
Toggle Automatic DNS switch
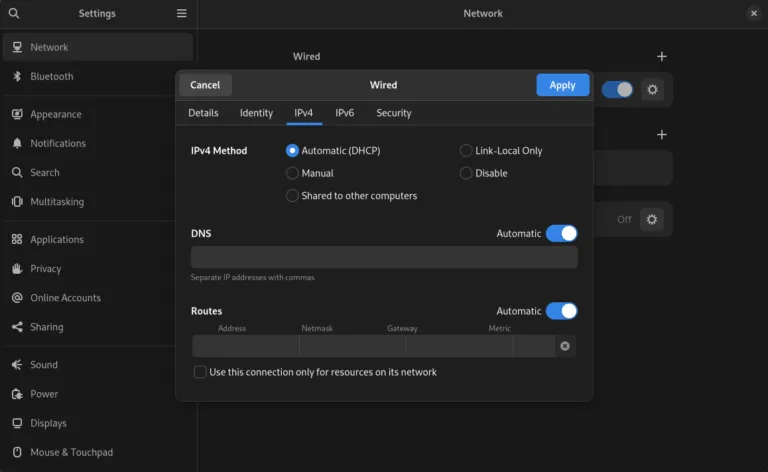click(562, 233)
